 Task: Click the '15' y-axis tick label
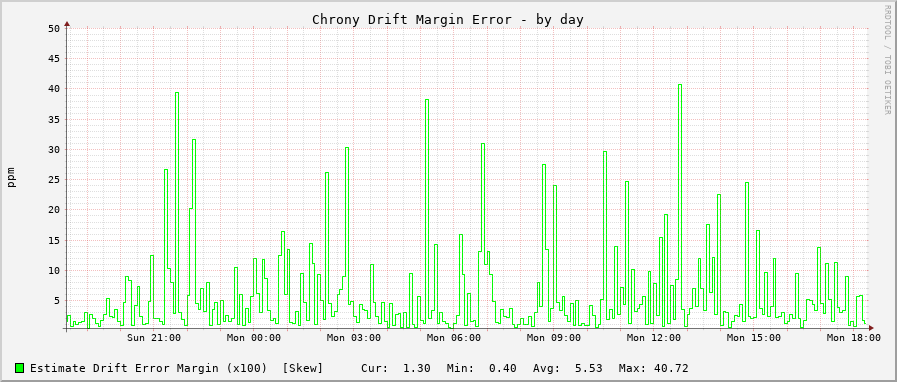tap(54, 240)
